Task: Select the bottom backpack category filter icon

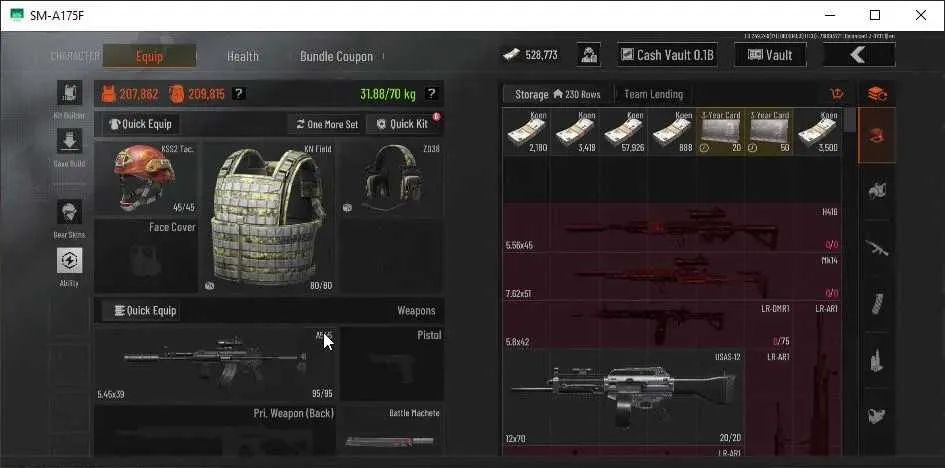Action: [x=877, y=415]
